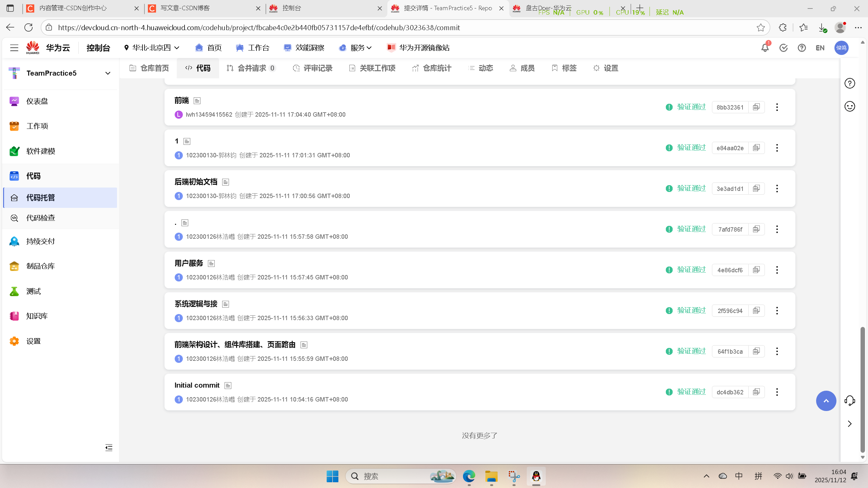The image size is (868, 488).
Task: Open more options for Initial commit
Action: (777, 392)
